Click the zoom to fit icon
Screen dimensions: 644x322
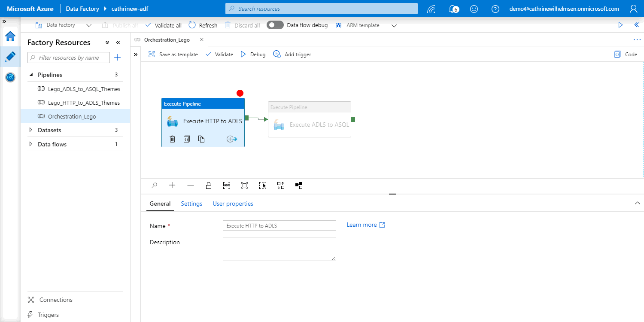point(244,185)
